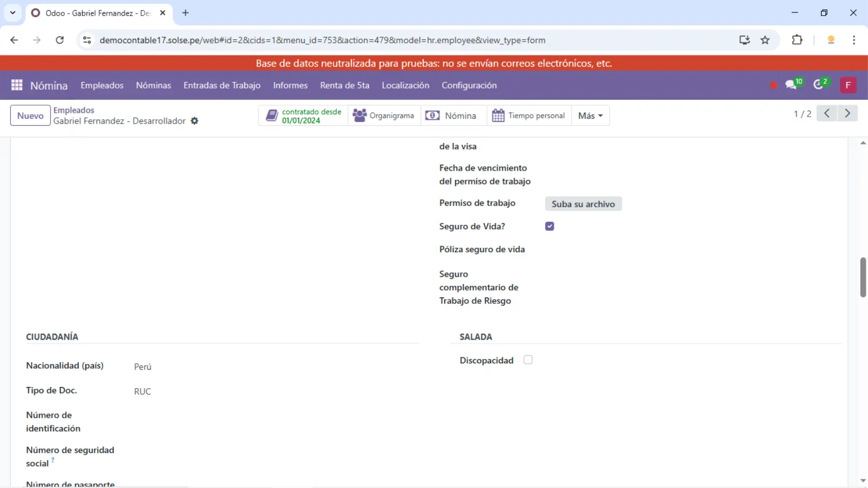868x488 pixels.
Task: Click the Nuevo button
Action: pos(30,116)
